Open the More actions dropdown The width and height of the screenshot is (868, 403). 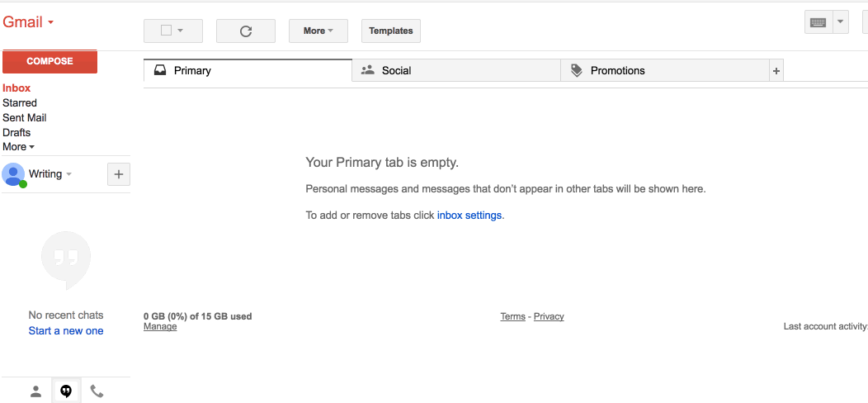tap(318, 31)
